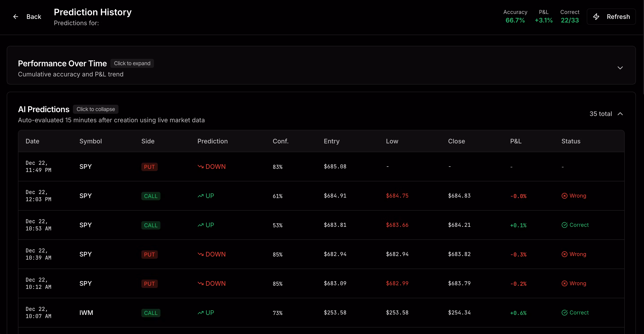Go back using the Back link
This screenshot has height=334, width=644.
(x=34, y=17)
